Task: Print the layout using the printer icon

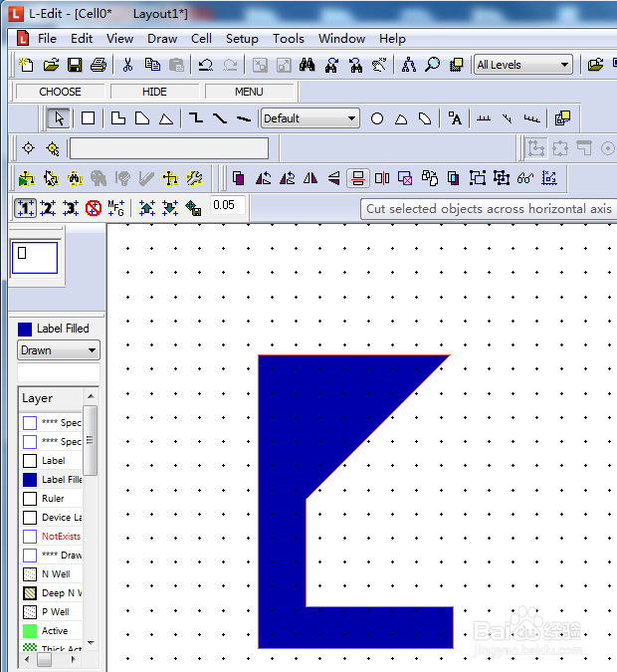Action: click(x=99, y=65)
